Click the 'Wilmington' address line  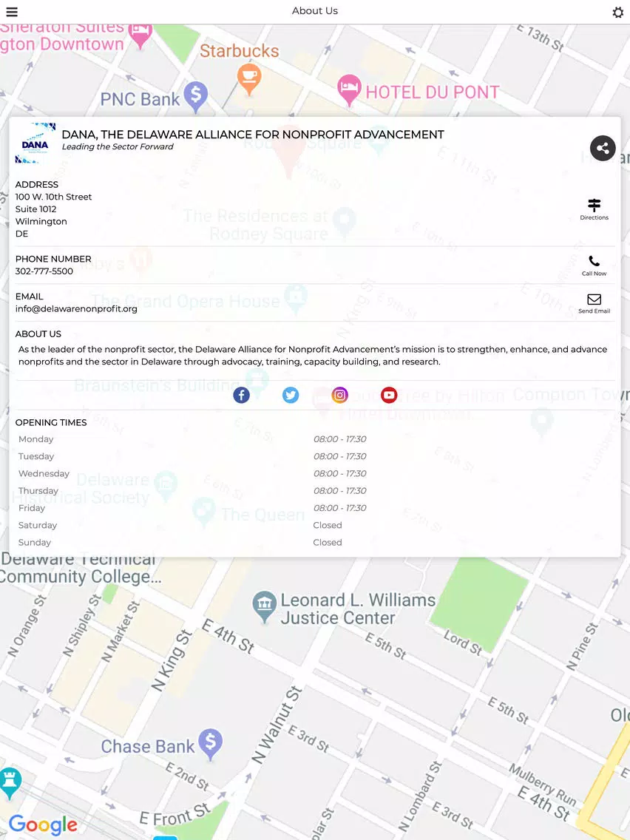(41, 221)
